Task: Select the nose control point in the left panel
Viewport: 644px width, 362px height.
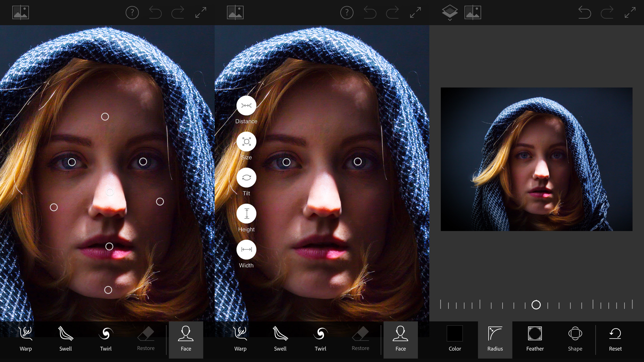Action: coord(110,192)
